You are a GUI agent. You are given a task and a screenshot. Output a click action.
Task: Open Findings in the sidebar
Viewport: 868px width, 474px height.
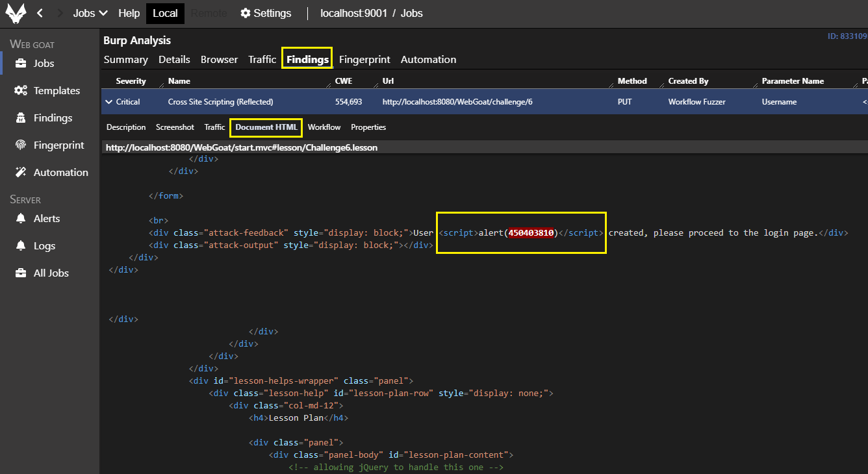coord(53,118)
